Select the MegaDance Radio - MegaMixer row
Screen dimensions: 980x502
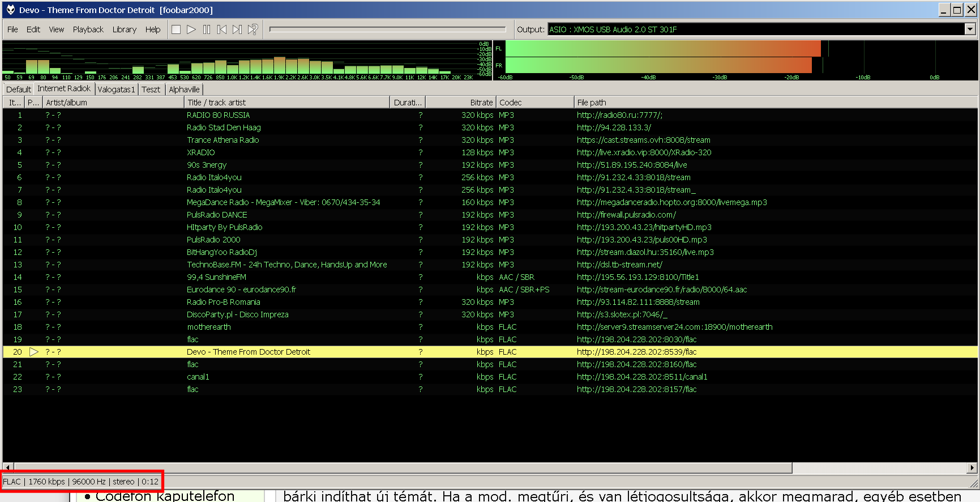click(490, 202)
